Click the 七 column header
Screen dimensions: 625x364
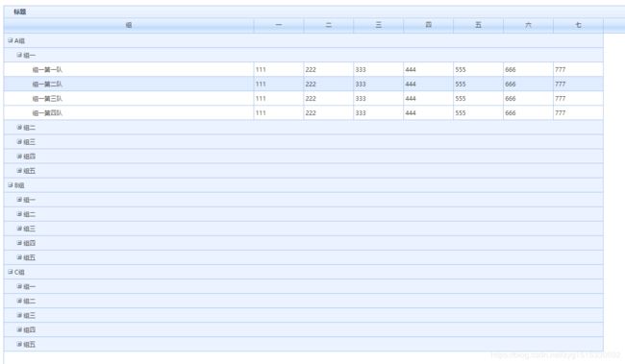578,25
